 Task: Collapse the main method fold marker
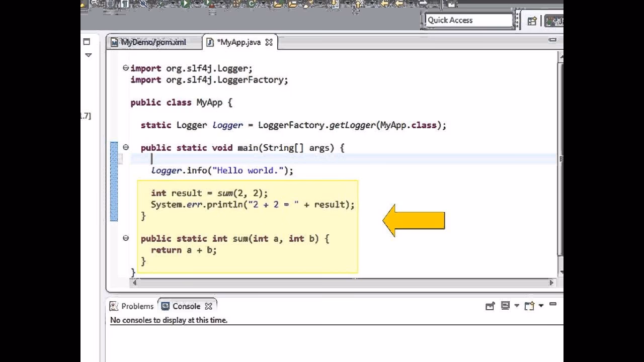(x=125, y=147)
